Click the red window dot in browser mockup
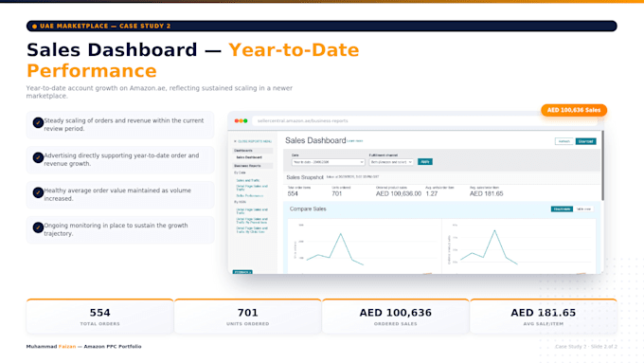This screenshot has width=644, height=363. (237, 121)
